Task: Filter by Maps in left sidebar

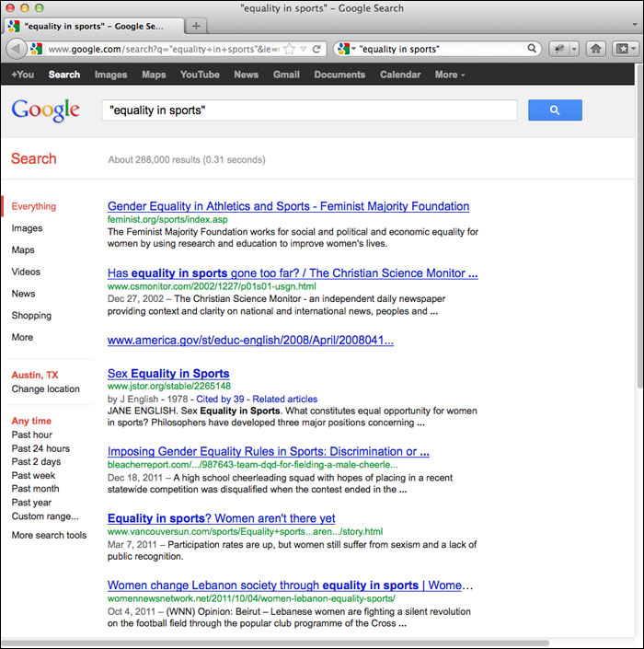Action: (x=23, y=250)
